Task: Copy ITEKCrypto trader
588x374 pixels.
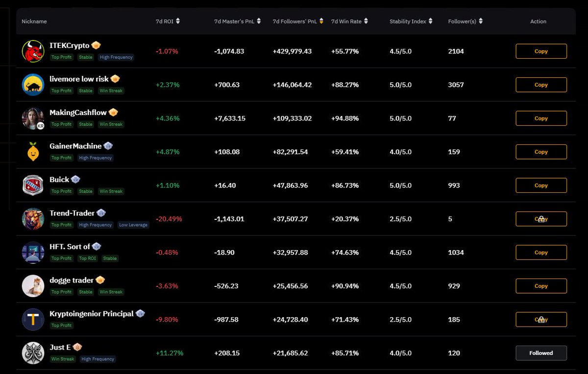Action: pos(541,51)
